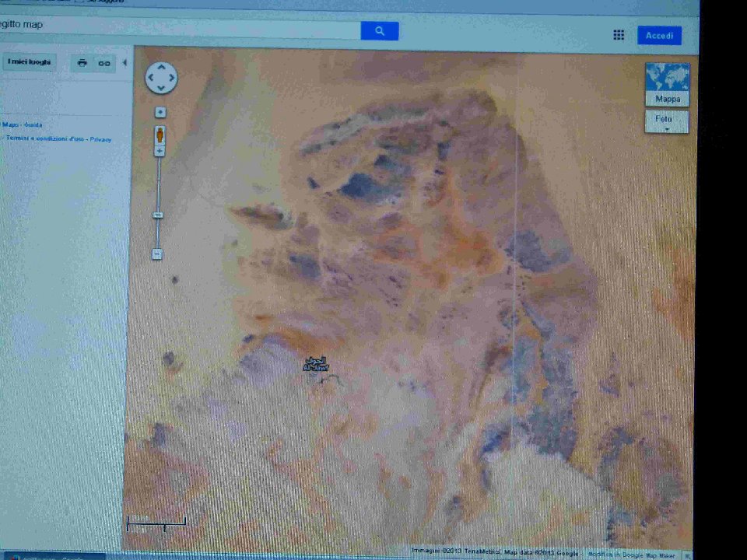Pan the map right with arrow
The width and height of the screenshot is (747, 560).
[171, 77]
